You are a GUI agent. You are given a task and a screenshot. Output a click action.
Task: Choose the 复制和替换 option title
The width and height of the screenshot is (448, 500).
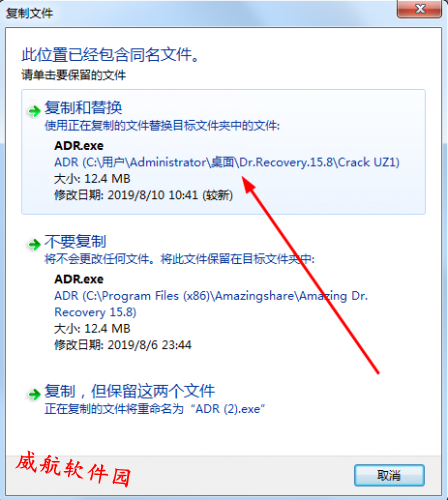(x=83, y=108)
